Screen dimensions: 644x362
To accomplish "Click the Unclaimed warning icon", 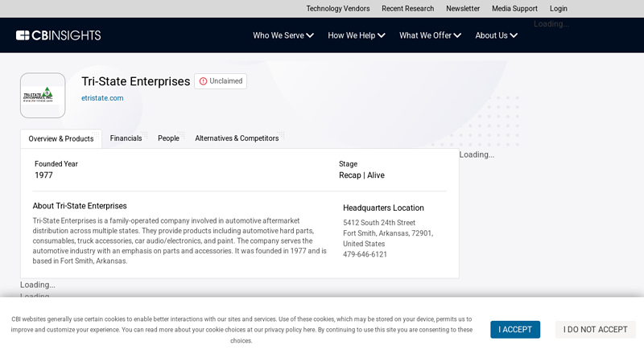I will pyautogui.click(x=203, y=81).
